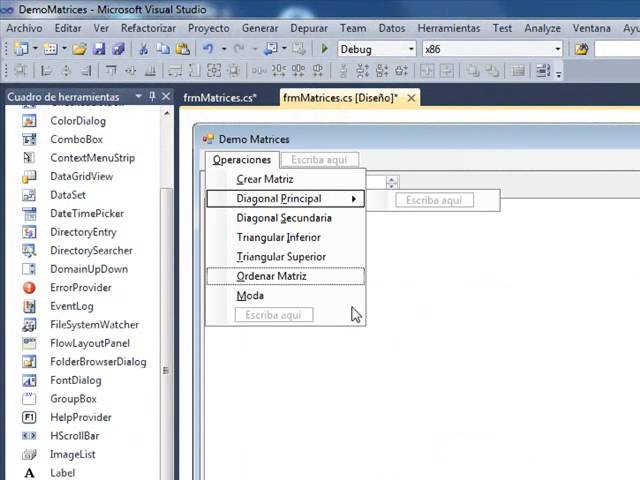The image size is (640, 480).
Task: Close the frmMatrices.cs [Diseño] tab
Action: pos(411,98)
